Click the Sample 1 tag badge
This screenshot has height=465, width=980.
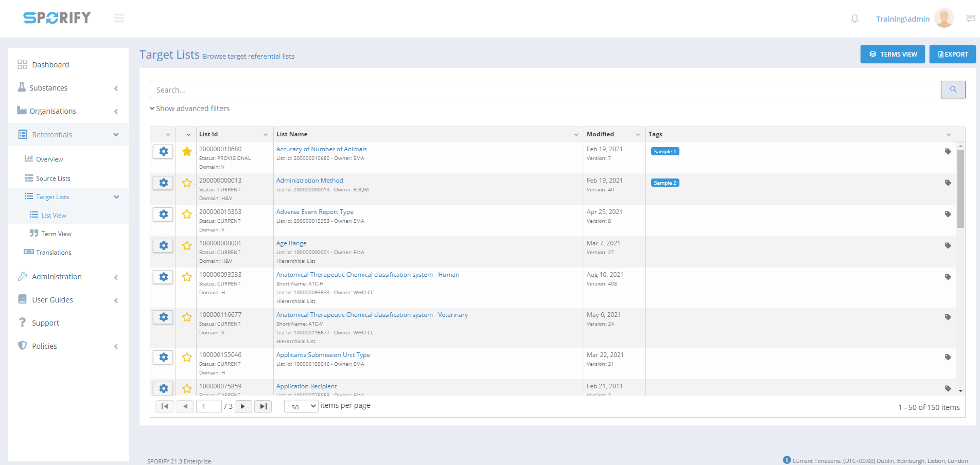point(664,152)
